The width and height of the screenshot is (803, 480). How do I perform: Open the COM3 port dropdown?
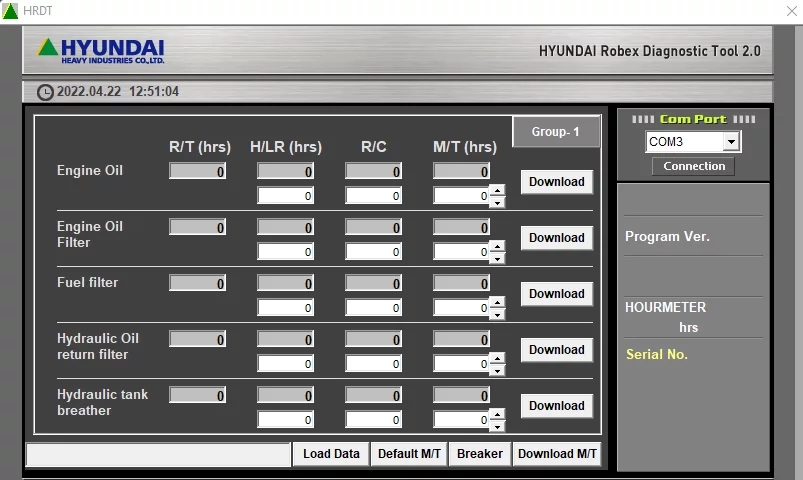click(x=731, y=142)
